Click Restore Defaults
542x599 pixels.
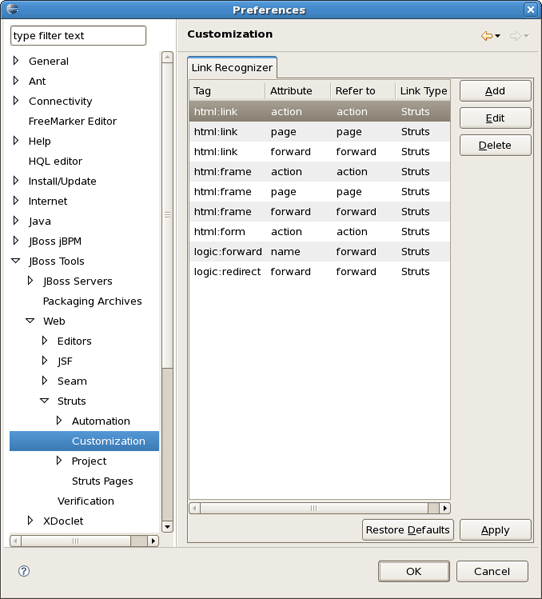click(x=408, y=530)
